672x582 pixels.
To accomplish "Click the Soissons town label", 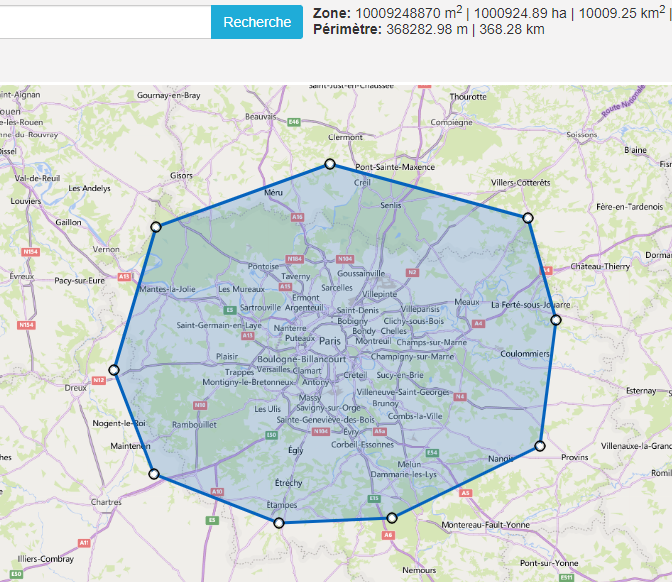I will 582,135.
